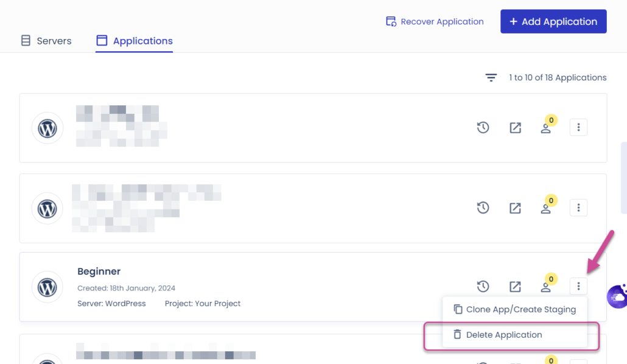
Task: Click WordPress logo on the second application card
Action: (47, 209)
